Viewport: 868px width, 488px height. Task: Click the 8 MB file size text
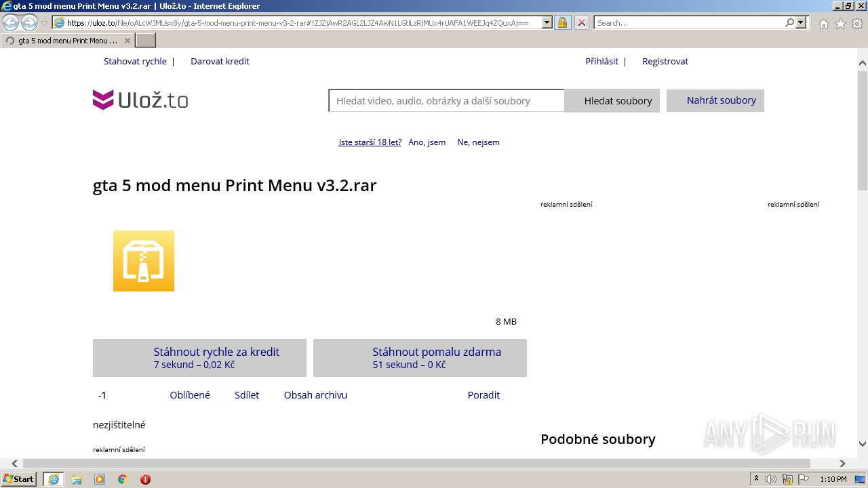click(x=506, y=321)
